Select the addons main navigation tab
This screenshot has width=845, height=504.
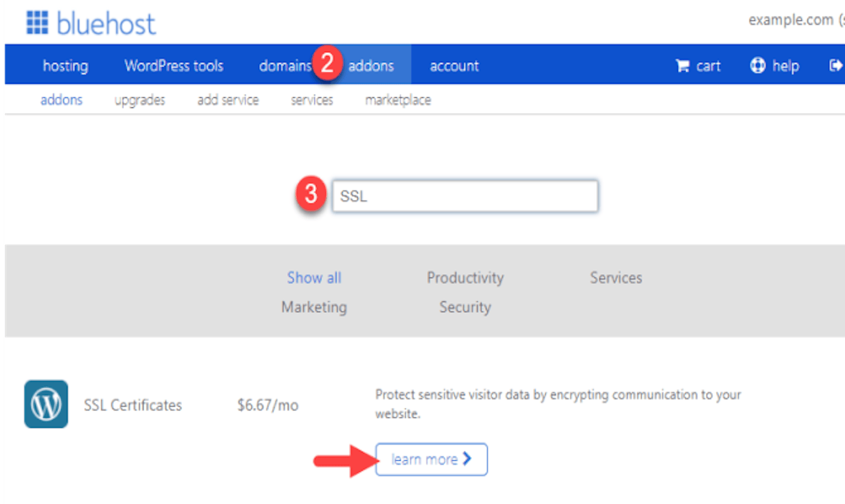point(371,66)
